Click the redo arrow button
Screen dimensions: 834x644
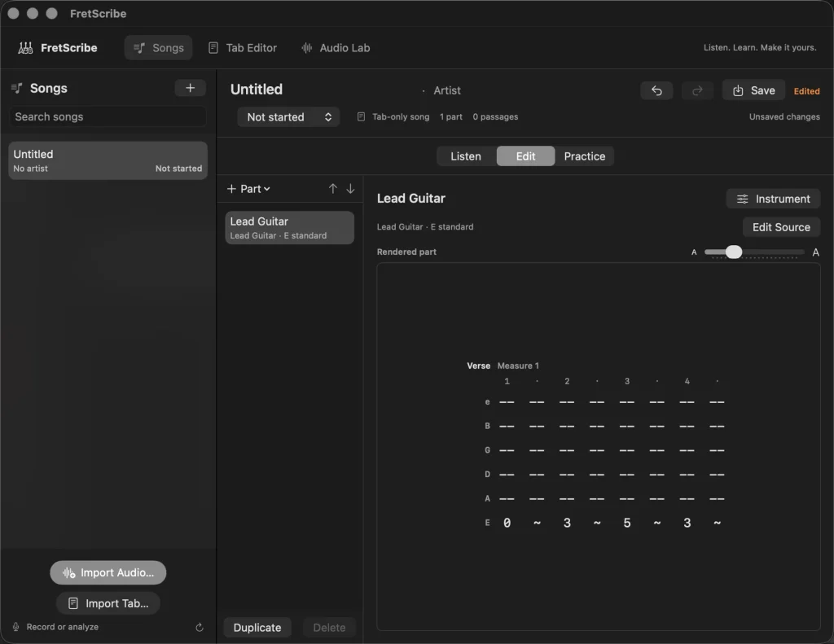point(697,91)
